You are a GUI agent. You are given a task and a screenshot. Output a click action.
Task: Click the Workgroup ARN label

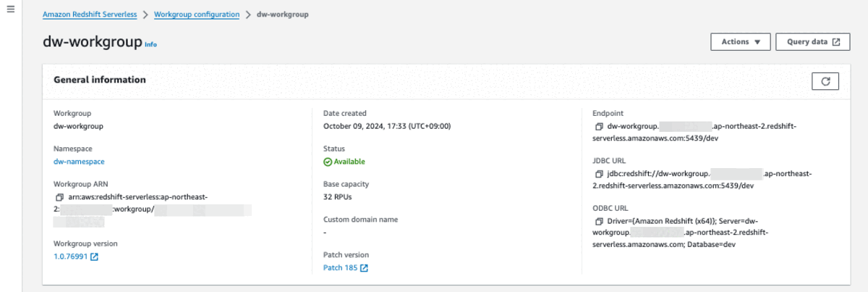click(81, 184)
